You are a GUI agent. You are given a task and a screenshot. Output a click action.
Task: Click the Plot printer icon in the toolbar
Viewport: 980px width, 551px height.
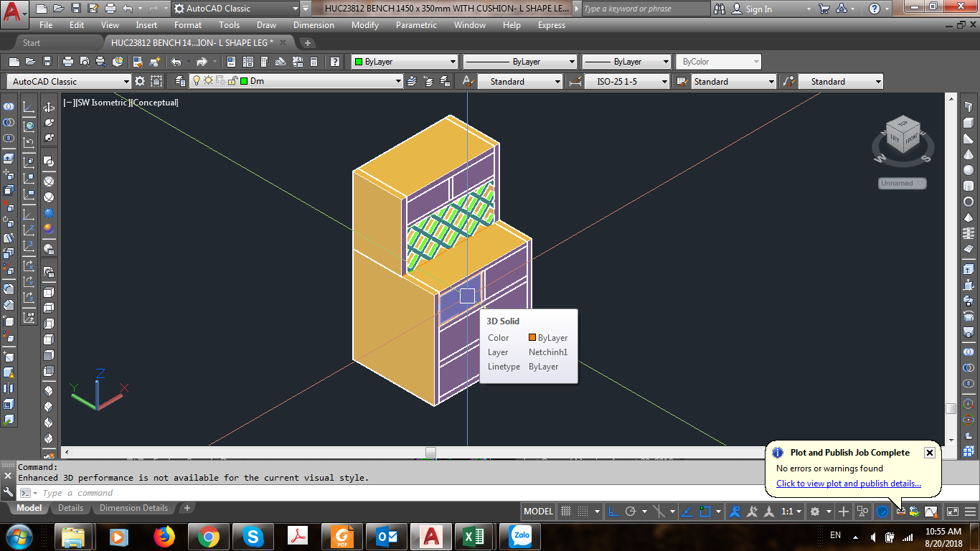68,62
